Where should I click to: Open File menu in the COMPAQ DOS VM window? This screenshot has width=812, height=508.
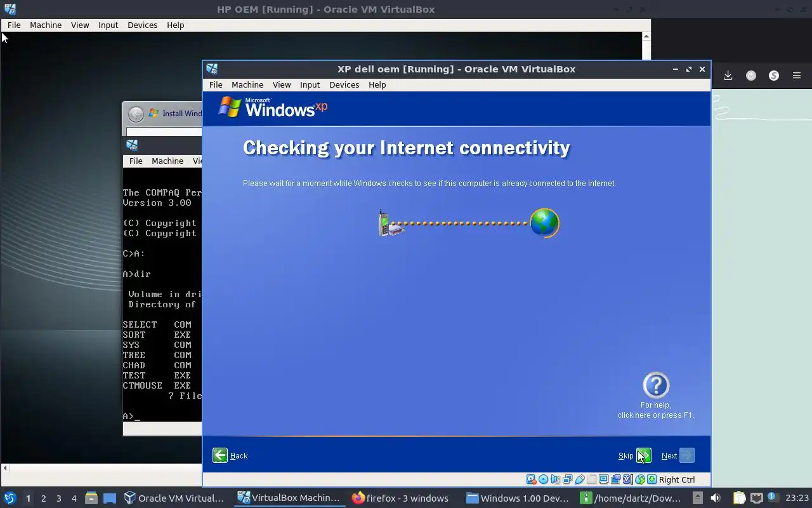click(x=136, y=161)
